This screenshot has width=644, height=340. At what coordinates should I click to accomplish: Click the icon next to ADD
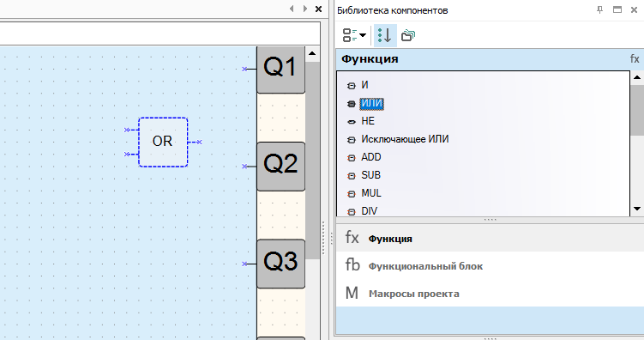click(x=352, y=158)
